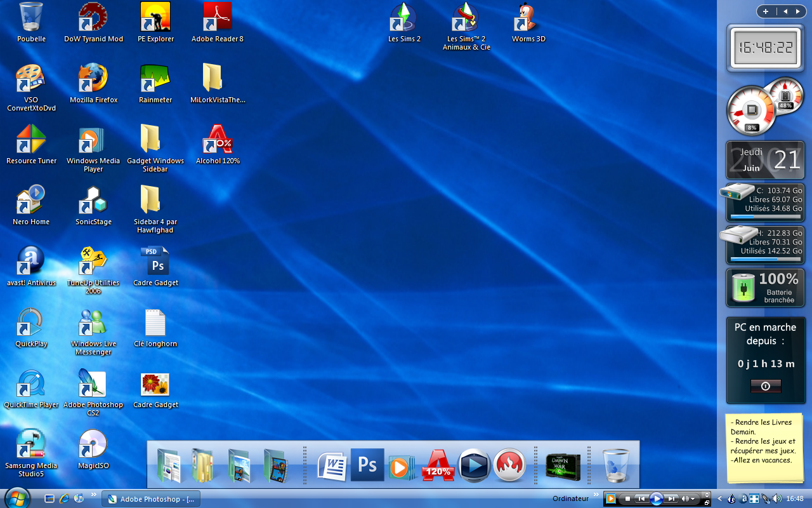Image resolution: width=812 pixels, height=508 pixels.
Task: Open Nero Home shortcut
Action: 31,204
